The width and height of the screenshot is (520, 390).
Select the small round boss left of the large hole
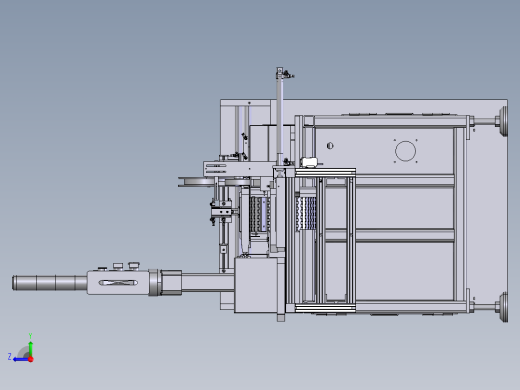point(330,146)
